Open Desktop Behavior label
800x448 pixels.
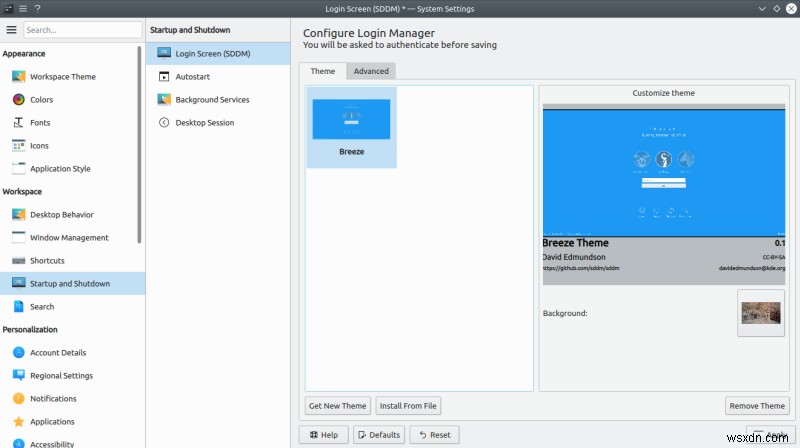coord(62,214)
